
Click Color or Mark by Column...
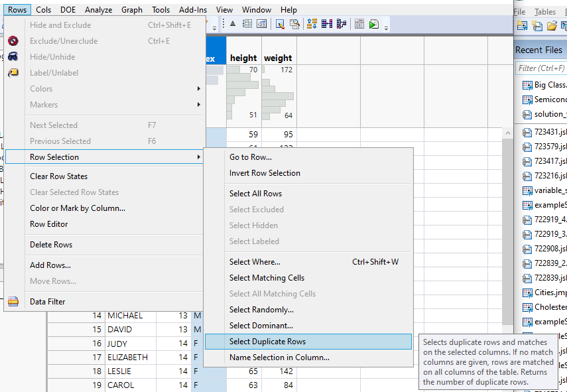click(77, 208)
